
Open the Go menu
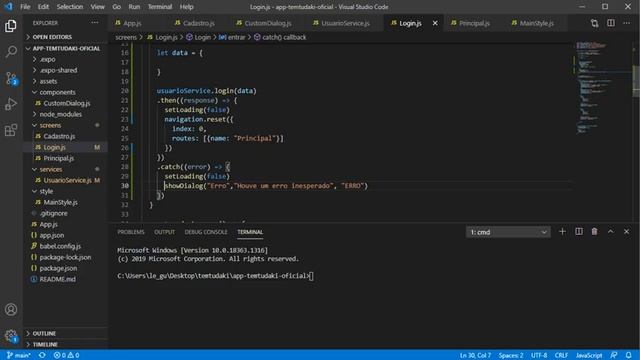(116, 7)
